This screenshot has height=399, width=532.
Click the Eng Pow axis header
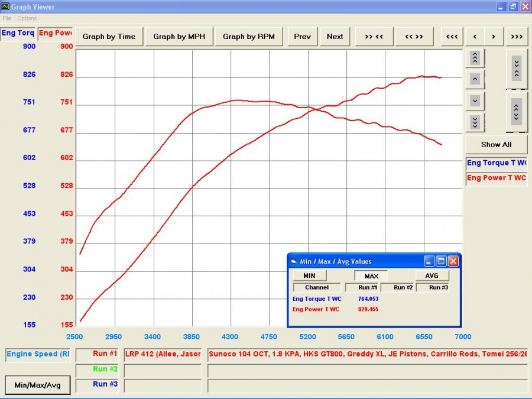[56, 33]
